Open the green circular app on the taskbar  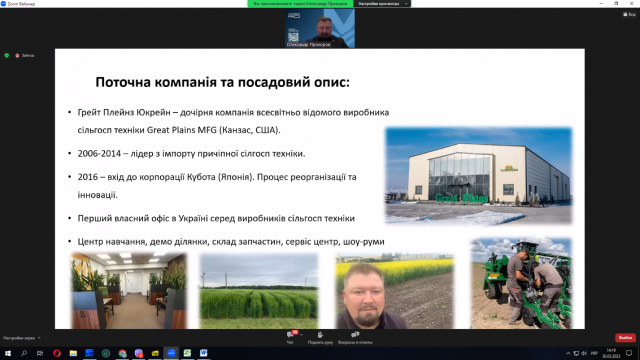tap(106, 353)
